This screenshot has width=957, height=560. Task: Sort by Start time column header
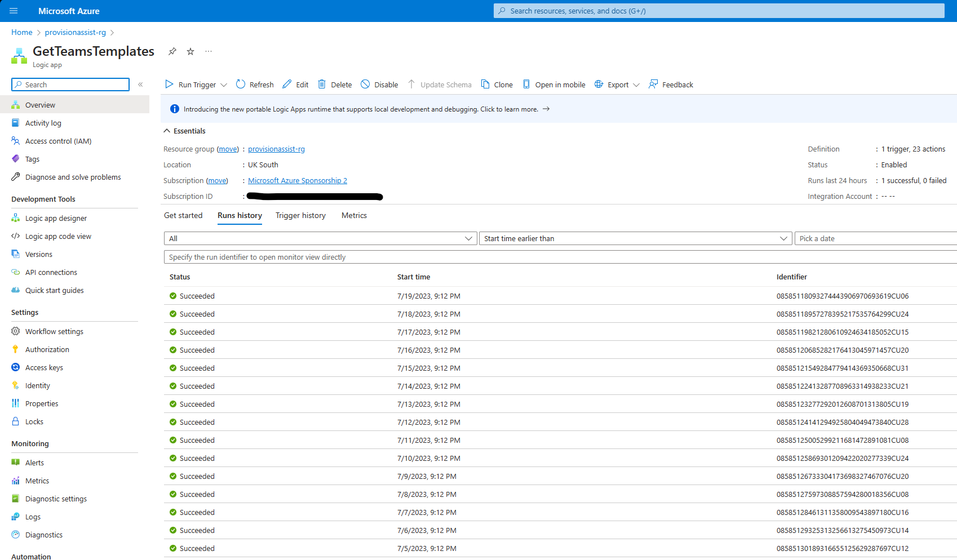click(414, 277)
